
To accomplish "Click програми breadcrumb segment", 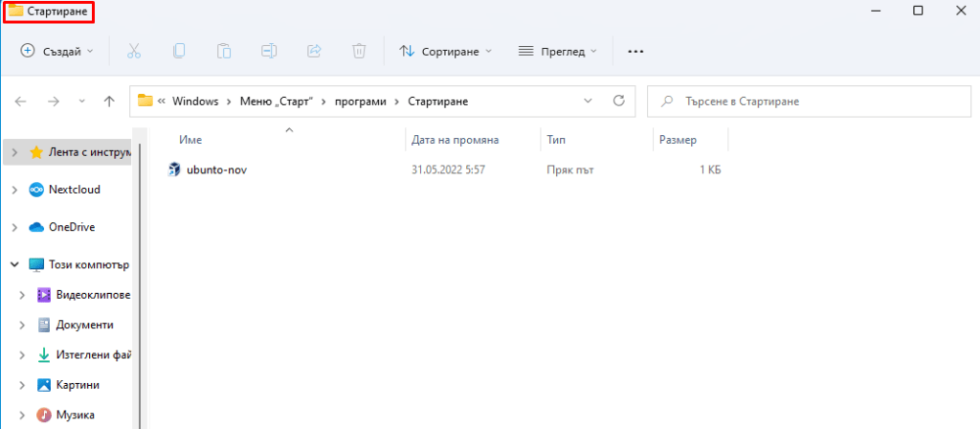I will (x=360, y=102).
